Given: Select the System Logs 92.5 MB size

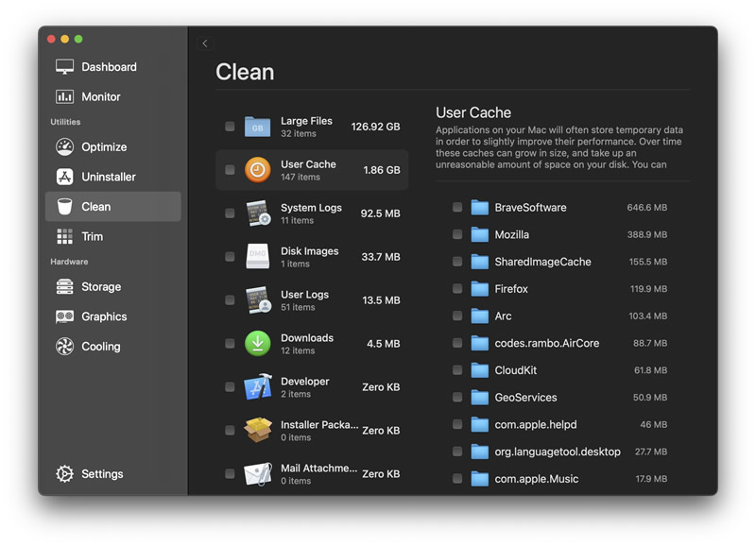Looking at the screenshot, I should point(380,213).
